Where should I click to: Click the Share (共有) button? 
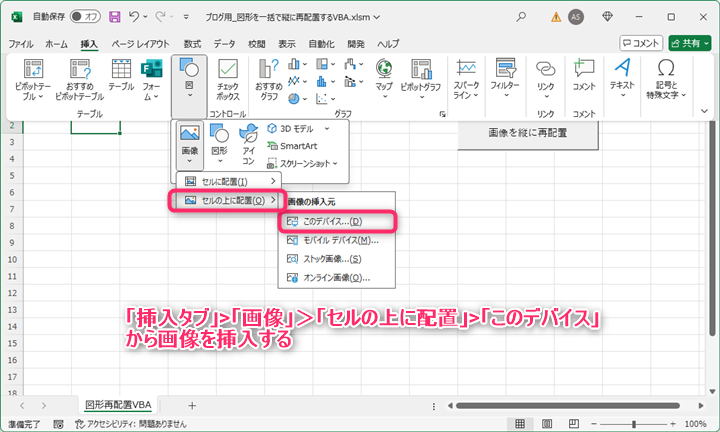tap(690, 43)
